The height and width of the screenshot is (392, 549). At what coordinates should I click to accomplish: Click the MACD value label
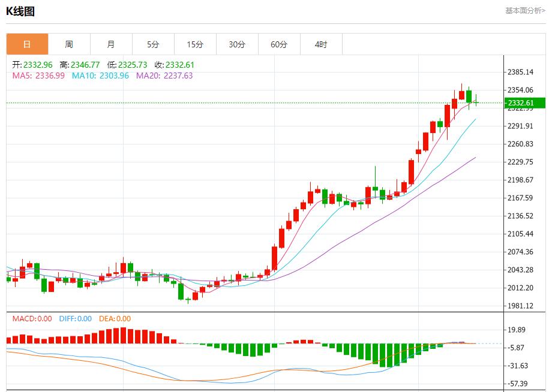pos(32,319)
